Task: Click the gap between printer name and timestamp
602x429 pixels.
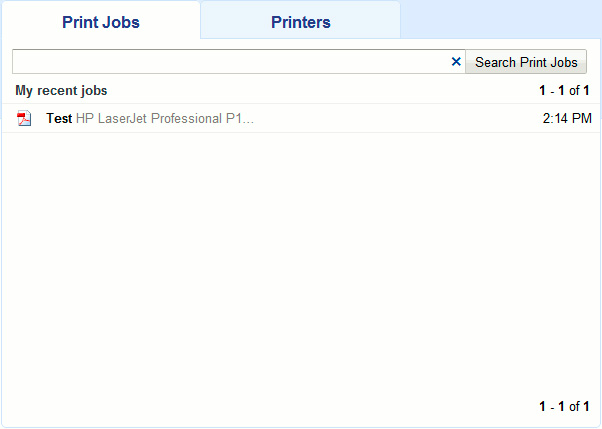Action: pyautogui.click(x=400, y=118)
